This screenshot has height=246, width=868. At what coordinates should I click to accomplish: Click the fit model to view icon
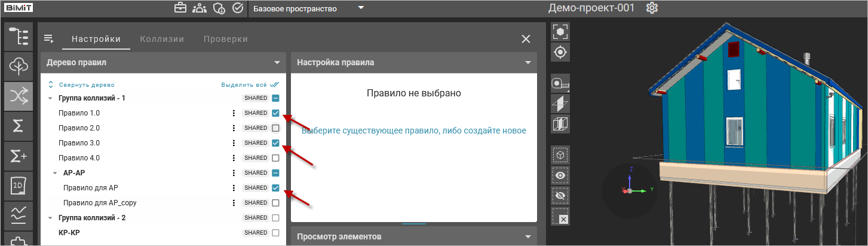560,32
